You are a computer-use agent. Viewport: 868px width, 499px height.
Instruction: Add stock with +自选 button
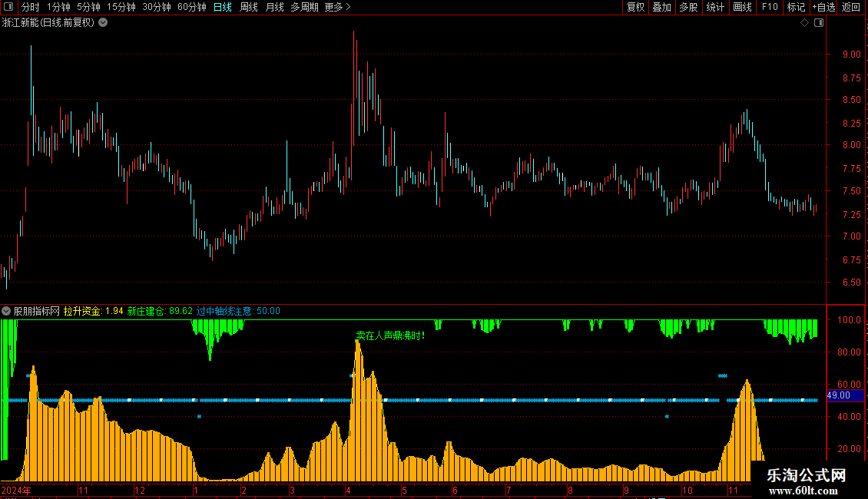tap(823, 7)
